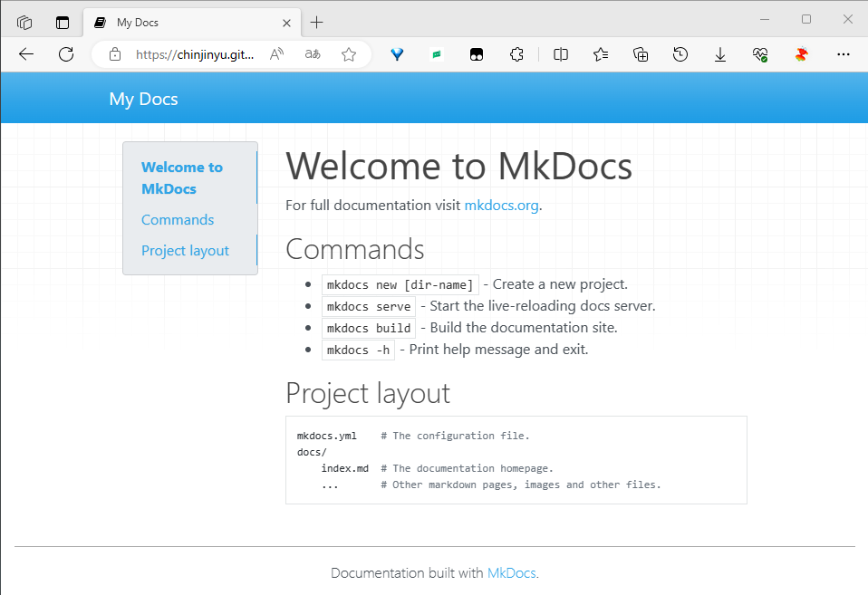Click the mkdocs new [dir-name] code
This screenshot has width=868, height=595.
pos(400,285)
